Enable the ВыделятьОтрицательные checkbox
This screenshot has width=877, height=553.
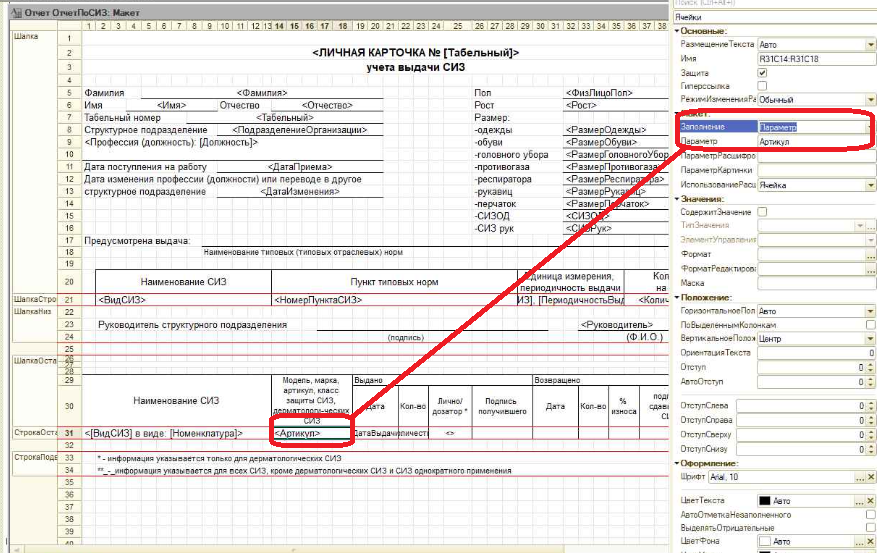coord(870,528)
